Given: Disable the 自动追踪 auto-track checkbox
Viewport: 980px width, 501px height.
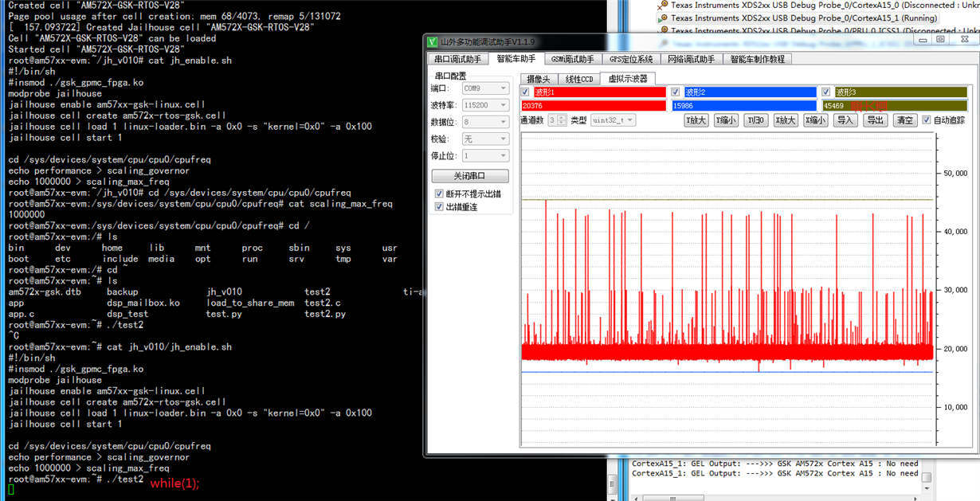Looking at the screenshot, I should point(927,120).
